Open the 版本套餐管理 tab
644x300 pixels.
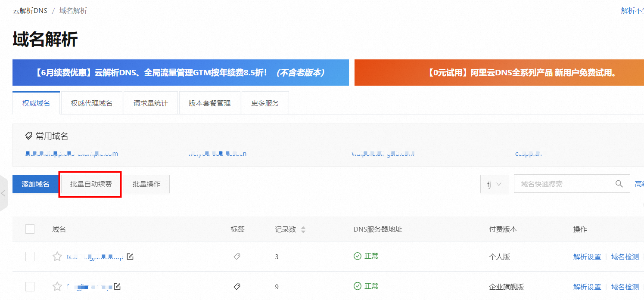coord(210,103)
